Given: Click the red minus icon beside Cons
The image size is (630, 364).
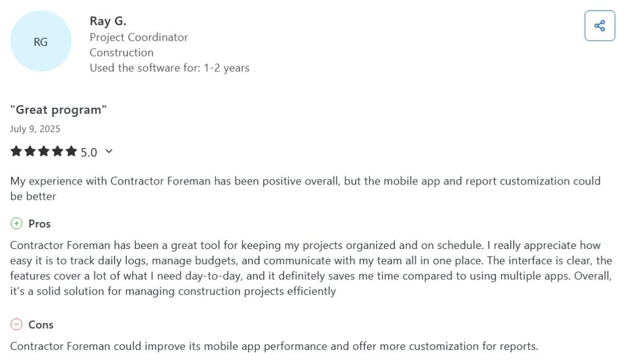Looking at the screenshot, I should 17,325.
